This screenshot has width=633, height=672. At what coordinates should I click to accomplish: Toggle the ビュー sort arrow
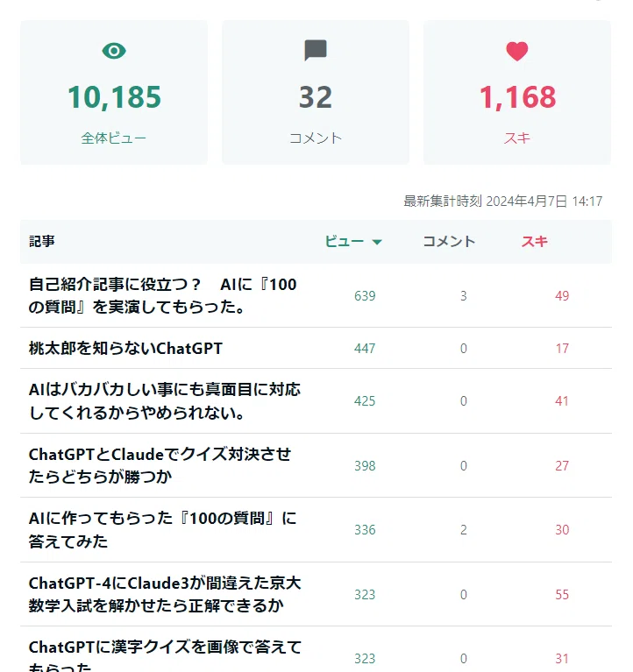pyautogui.click(x=376, y=242)
